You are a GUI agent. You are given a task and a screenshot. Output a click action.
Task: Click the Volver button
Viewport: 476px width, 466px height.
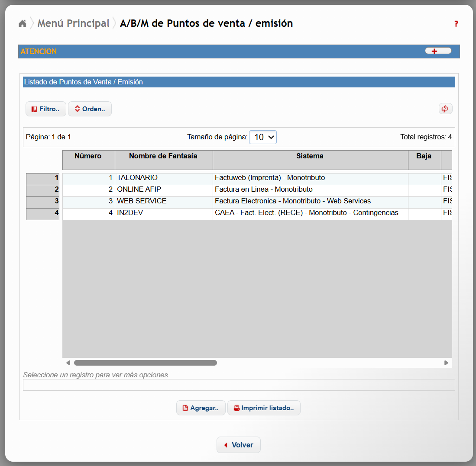pyautogui.click(x=238, y=445)
